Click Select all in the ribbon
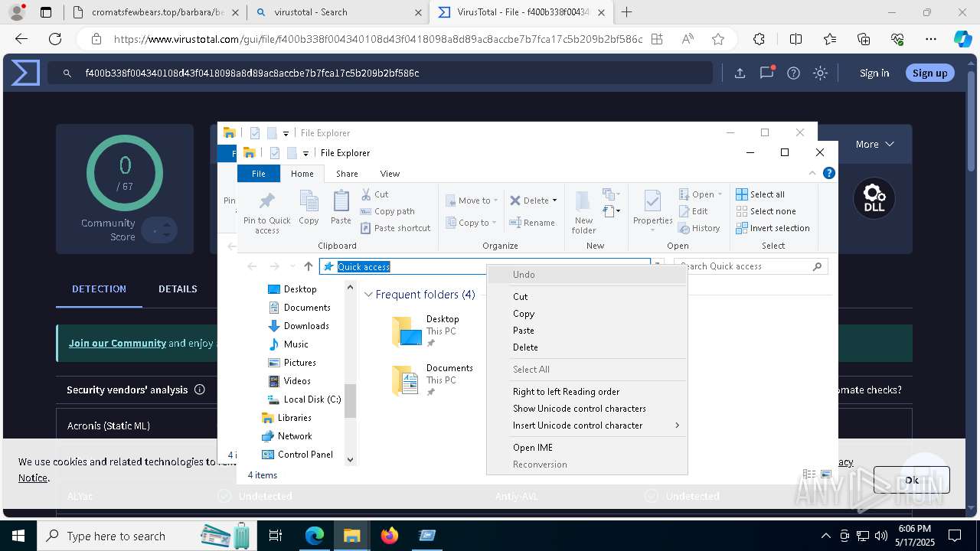This screenshot has width=980, height=551. (x=760, y=194)
